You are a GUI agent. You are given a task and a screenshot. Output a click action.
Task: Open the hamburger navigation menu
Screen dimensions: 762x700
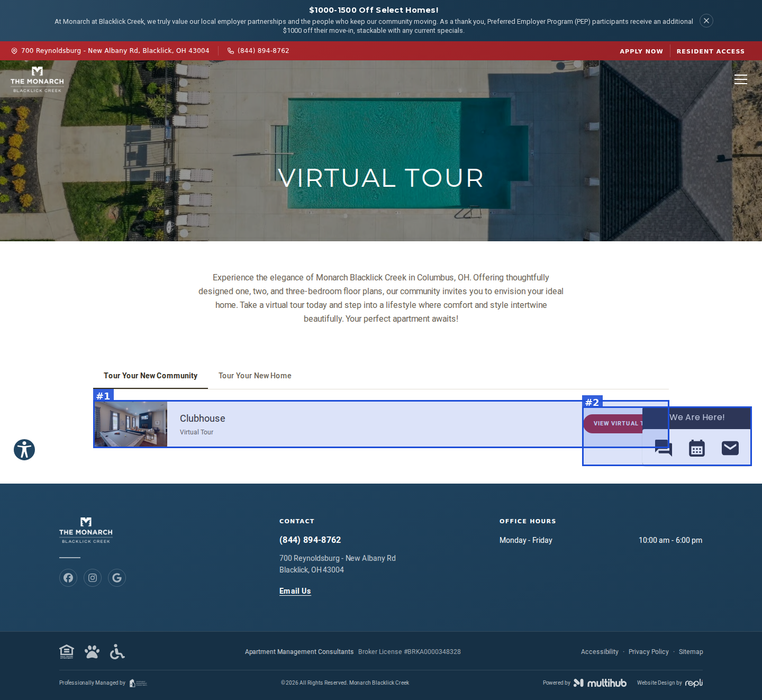point(741,79)
